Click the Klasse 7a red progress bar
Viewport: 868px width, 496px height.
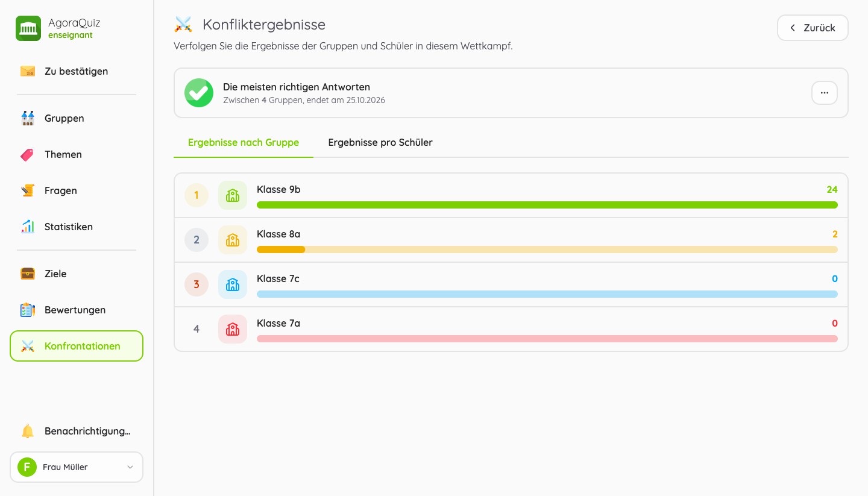coord(547,339)
